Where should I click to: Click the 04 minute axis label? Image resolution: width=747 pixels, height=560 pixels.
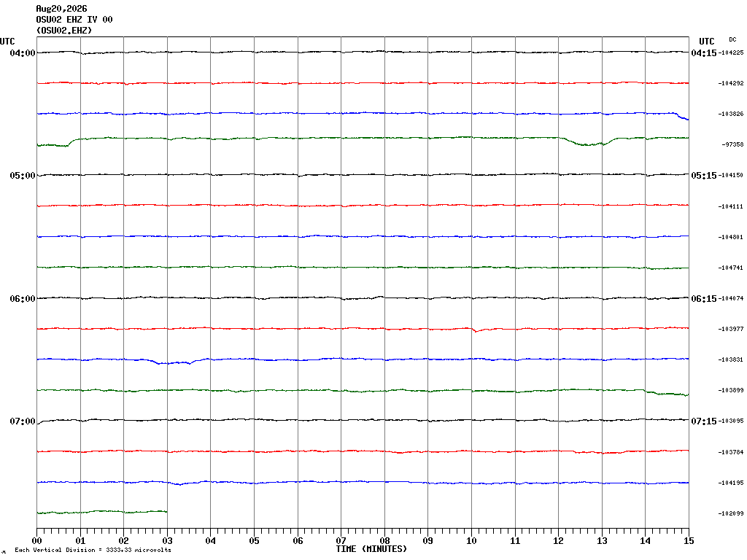coord(211,541)
